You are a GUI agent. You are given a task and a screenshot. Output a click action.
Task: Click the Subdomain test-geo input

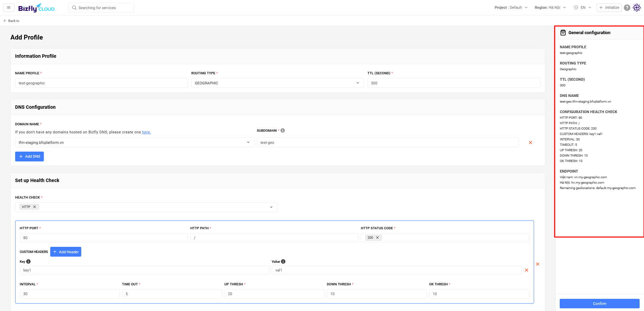click(387, 142)
